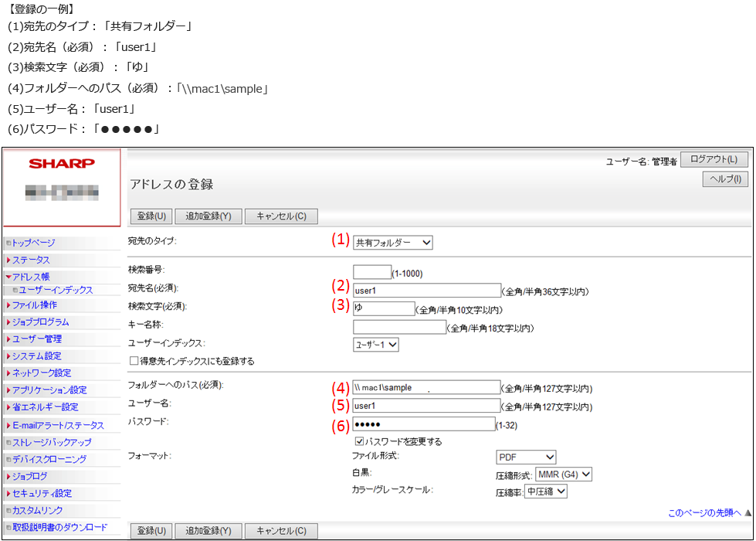Uncheck パスワードを変更する checkbox

[359, 441]
